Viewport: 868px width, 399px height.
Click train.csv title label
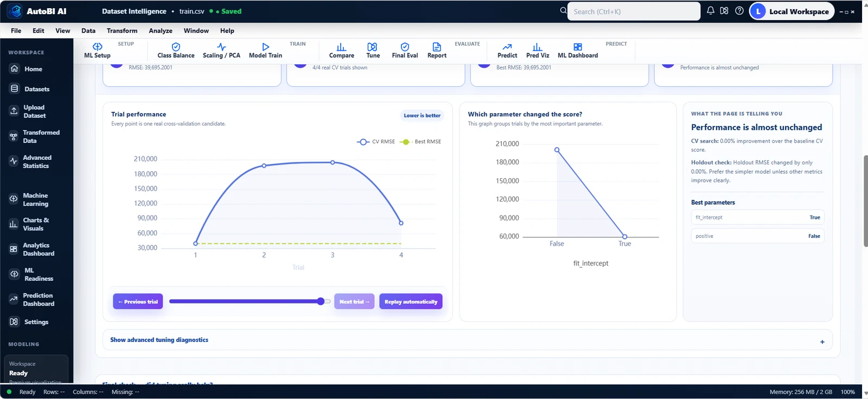pos(192,11)
